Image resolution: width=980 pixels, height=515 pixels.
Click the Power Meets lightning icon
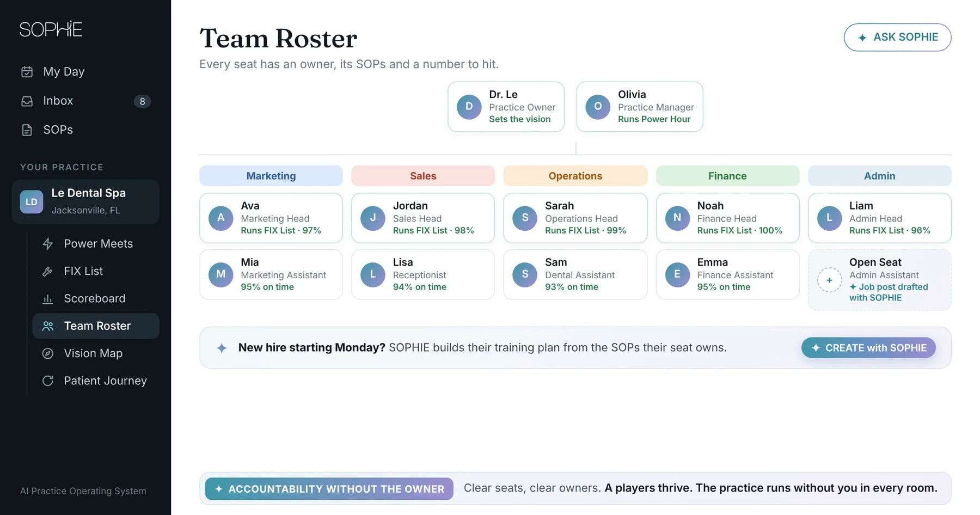(x=48, y=244)
